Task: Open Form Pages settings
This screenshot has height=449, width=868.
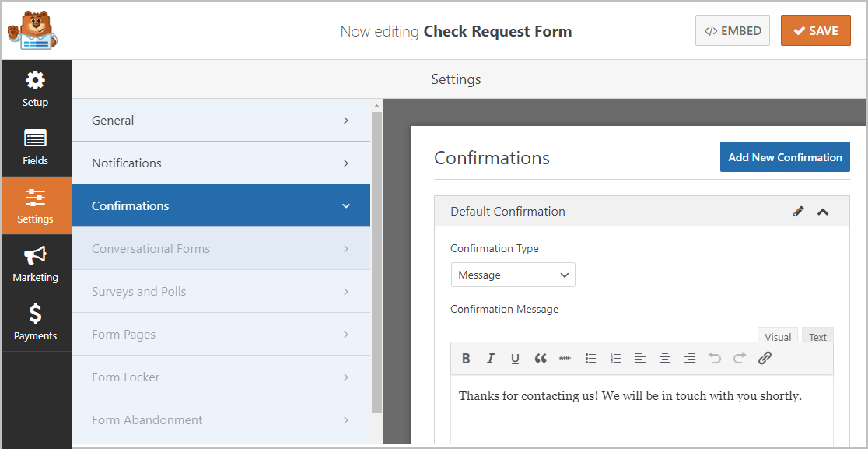Action: tap(222, 335)
